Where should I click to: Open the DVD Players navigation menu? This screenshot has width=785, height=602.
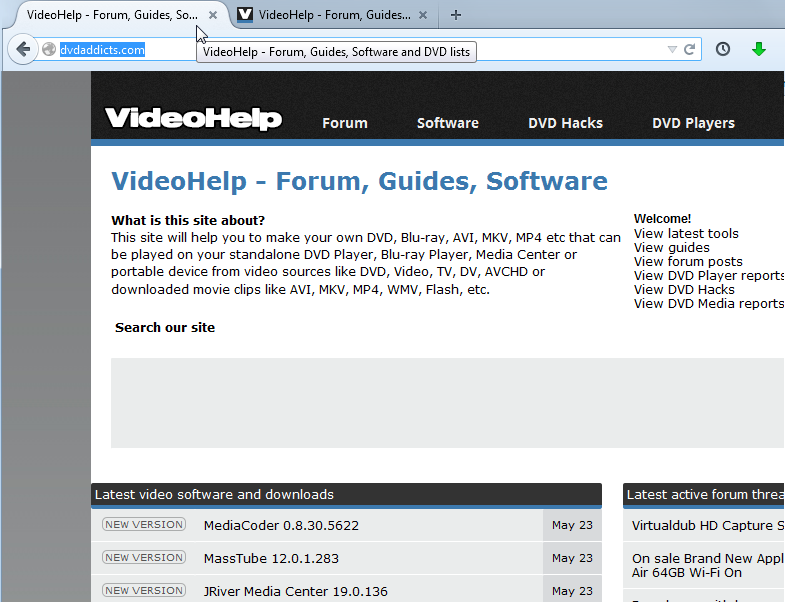coord(693,123)
